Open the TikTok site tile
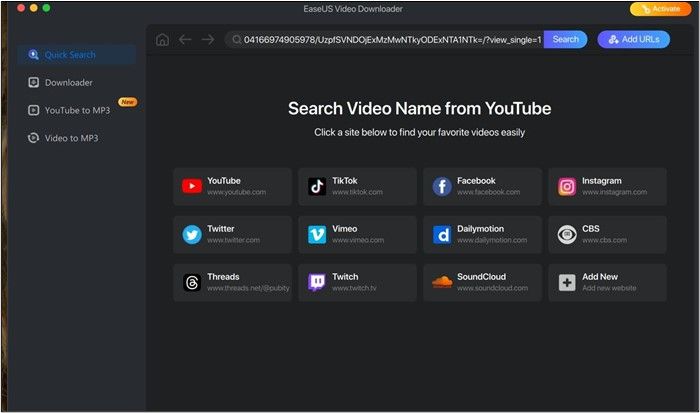 pyautogui.click(x=357, y=186)
